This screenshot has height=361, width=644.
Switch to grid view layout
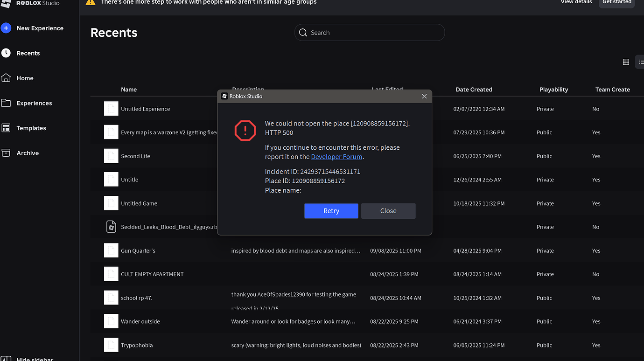point(626,62)
